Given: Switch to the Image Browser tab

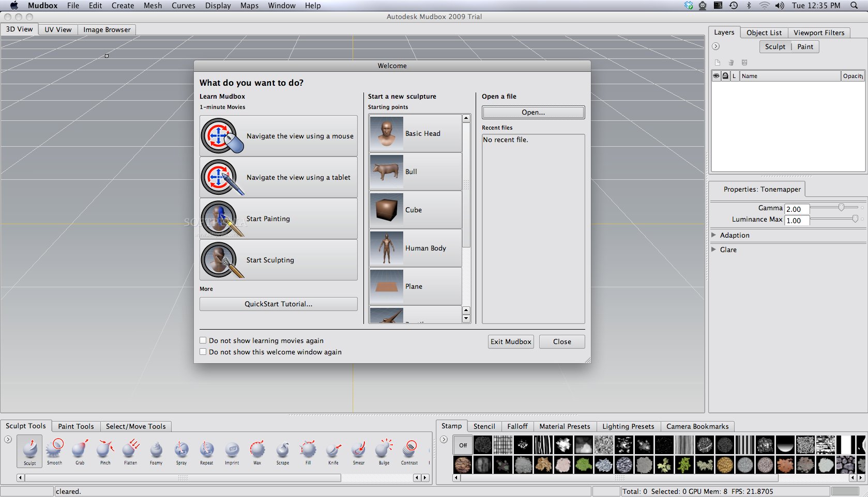Looking at the screenshot, I should pyautogui.click(x=107, y=29).
